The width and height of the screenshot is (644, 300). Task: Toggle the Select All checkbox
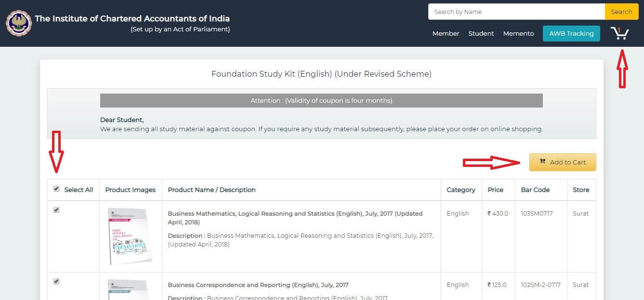(56, 189)
